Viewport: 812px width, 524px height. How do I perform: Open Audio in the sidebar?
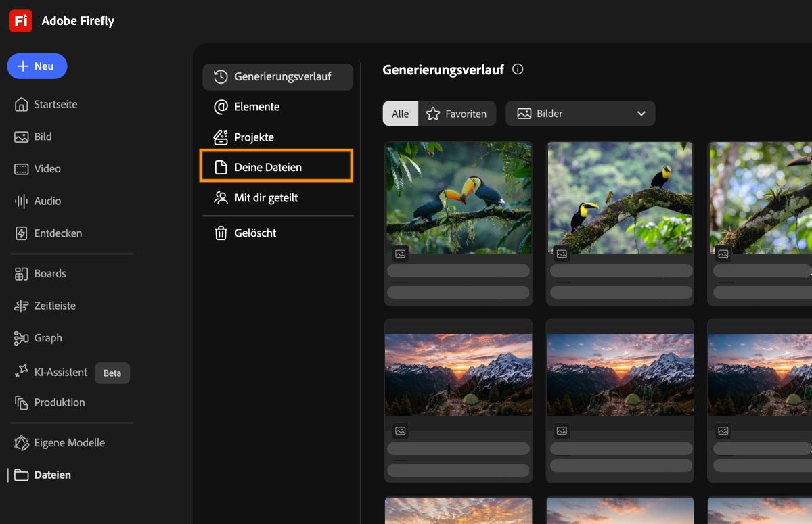[x=38, y=201]
